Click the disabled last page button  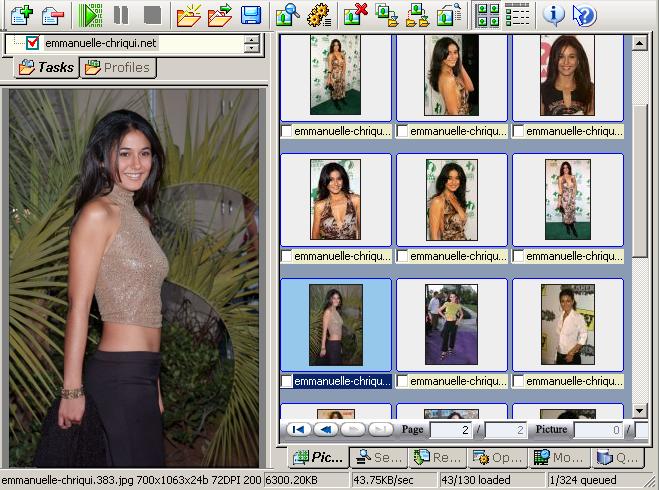pyautogui.click(x=380, y=429)
